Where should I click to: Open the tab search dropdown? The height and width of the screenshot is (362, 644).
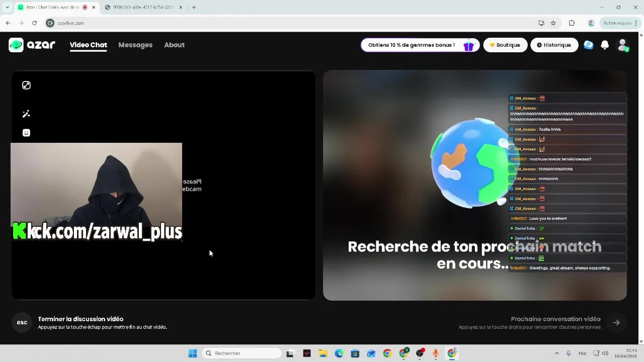pos(7,8)
